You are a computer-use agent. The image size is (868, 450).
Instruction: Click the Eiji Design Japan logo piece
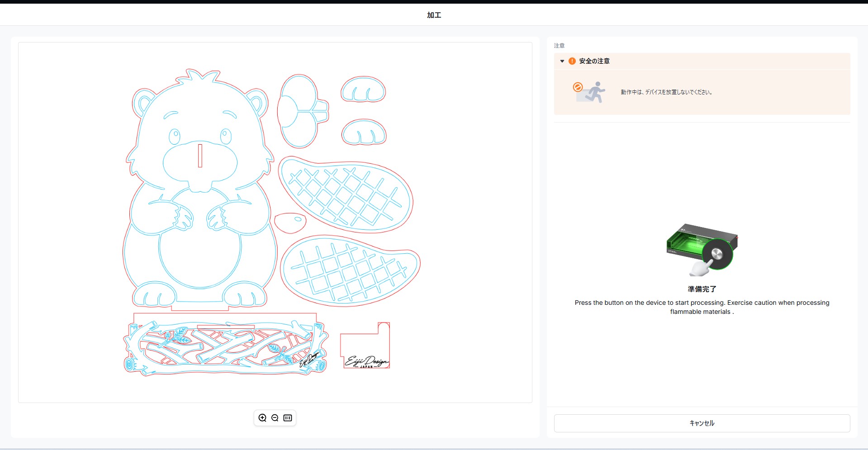[365, 346]
